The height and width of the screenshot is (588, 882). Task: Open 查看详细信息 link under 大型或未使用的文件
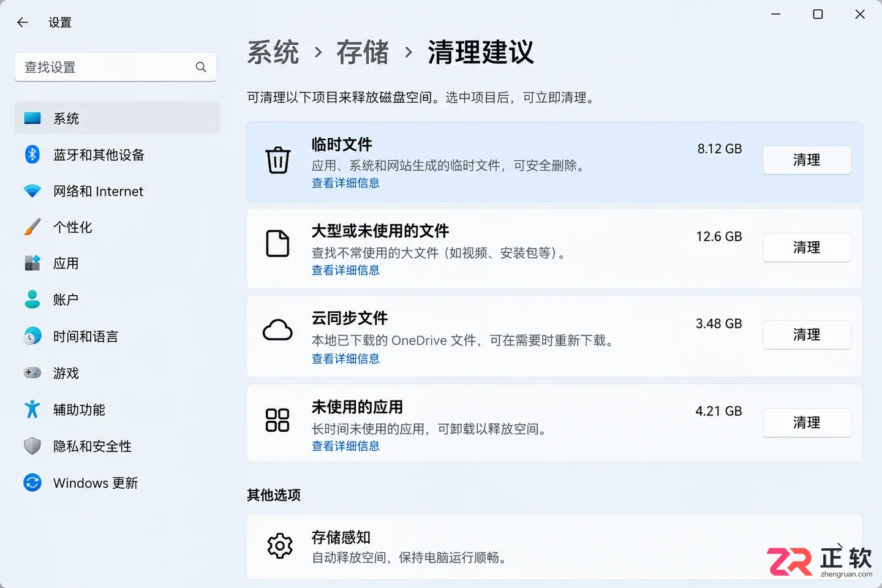[345, 270]
